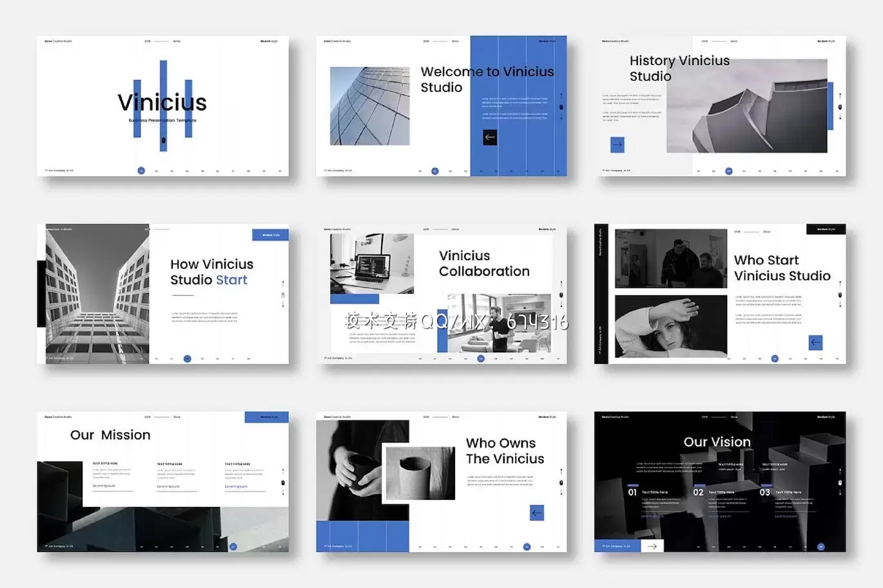
Task: Click blue left arrow on Who Owns slide
Action: [537, 513]
